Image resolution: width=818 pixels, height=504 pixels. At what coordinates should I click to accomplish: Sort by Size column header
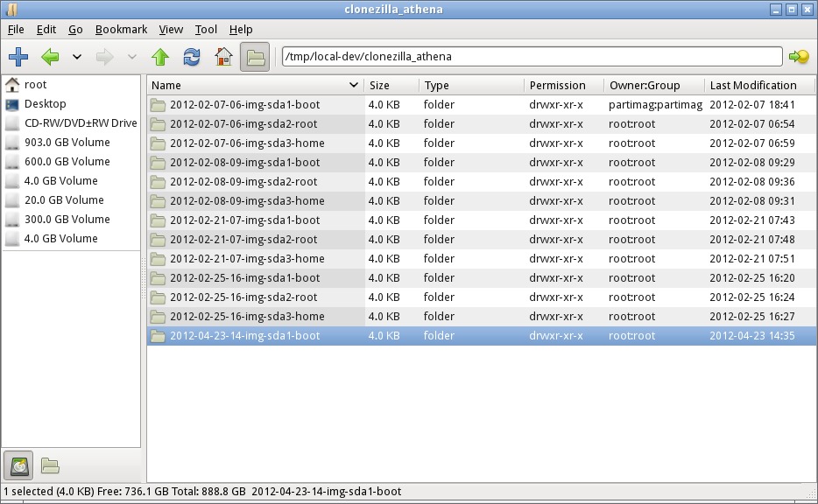click(x=391, y=86)
